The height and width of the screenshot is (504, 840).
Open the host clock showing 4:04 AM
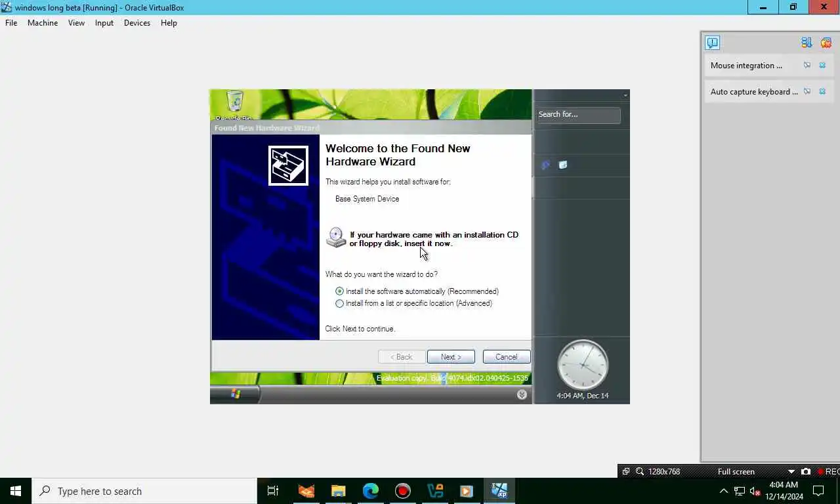784,491
